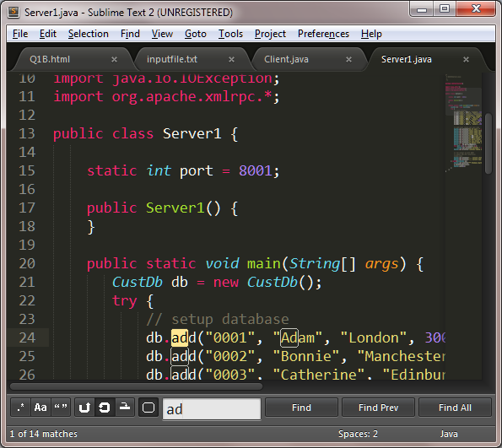
Task: Open the Help menu
Action: coord(371,34)
